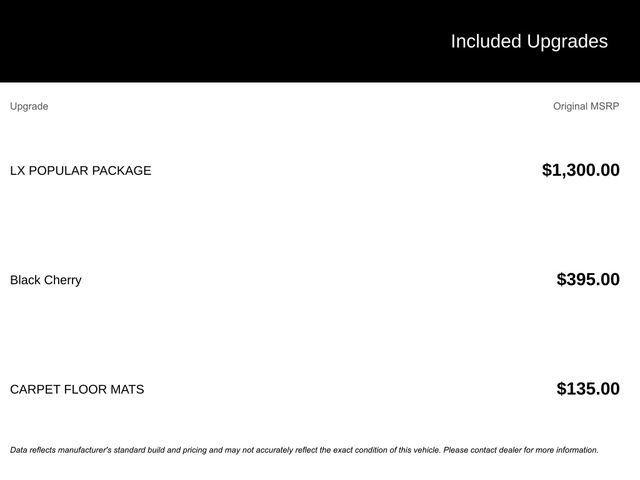
Task: Select the Upgrade column header
Action: 29,106
